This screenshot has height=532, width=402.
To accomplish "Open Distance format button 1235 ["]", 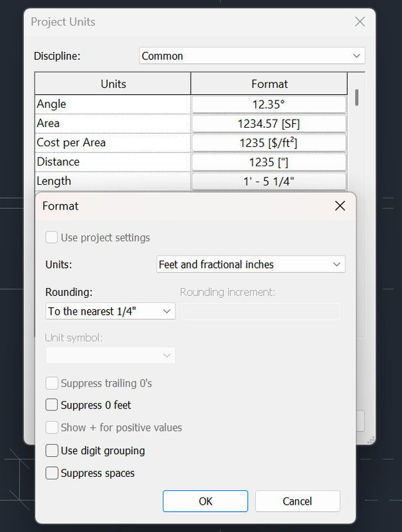I will pos(269,162).
